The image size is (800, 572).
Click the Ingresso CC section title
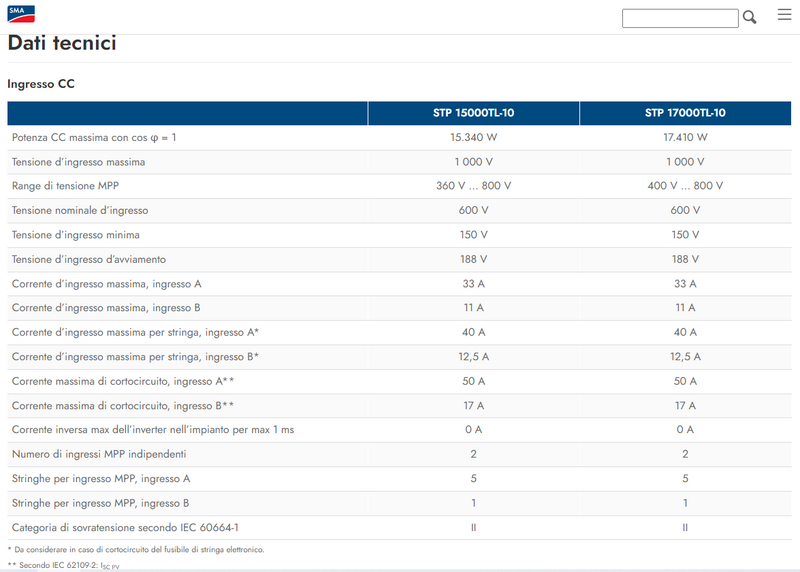(41, 84)
